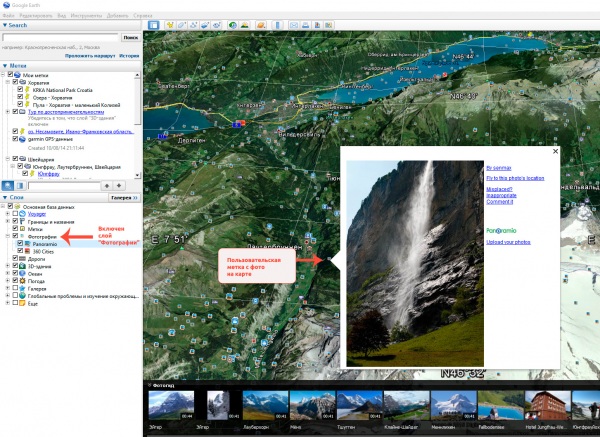The width and height of the screenshot is (600, 437).
Task: Click the Add Path toolbar icon
Action: (194, 25)
